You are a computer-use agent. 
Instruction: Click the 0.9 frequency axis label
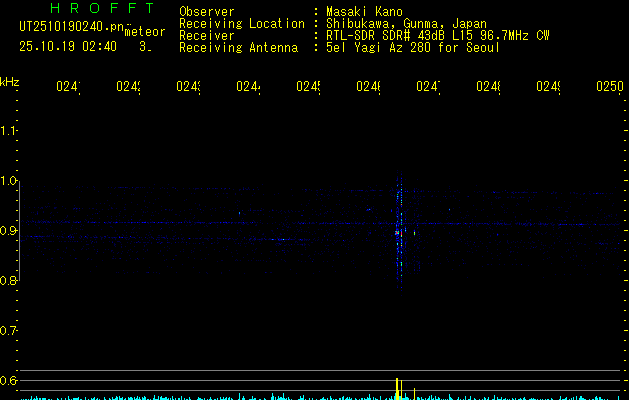(x=10, y=231)
